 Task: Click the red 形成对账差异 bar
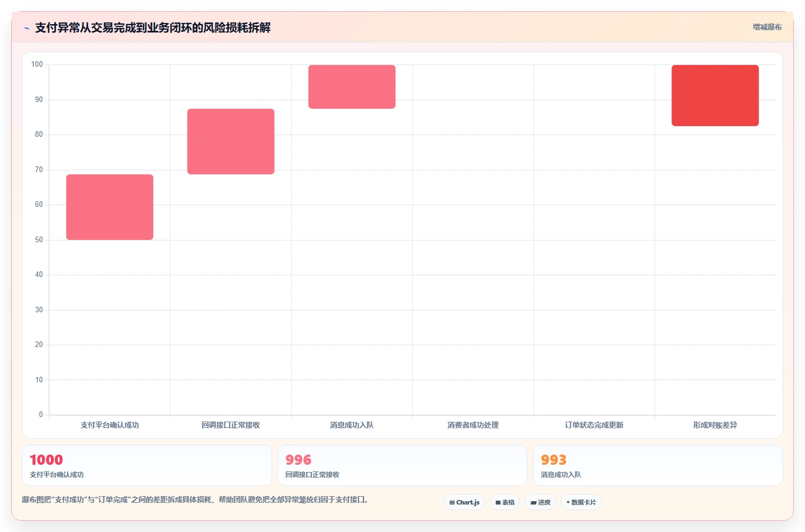715,95
